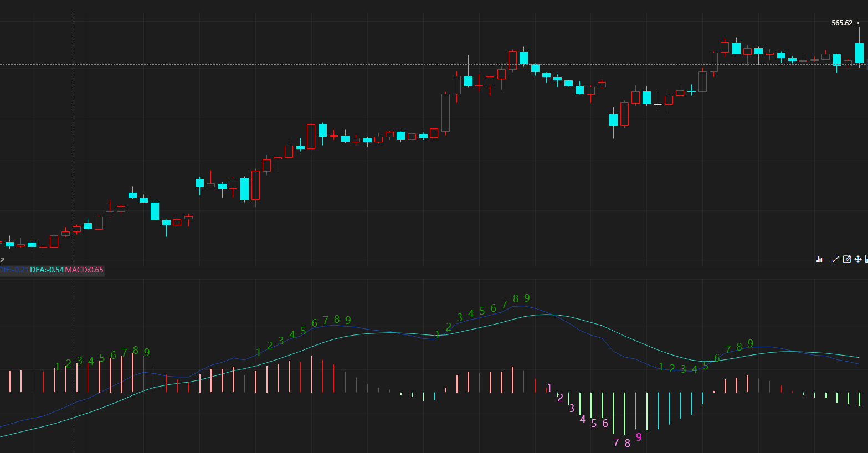868x453 pixels.
Task: Select the pink 4 marker under MACD bars
Action: coord(582,420)
